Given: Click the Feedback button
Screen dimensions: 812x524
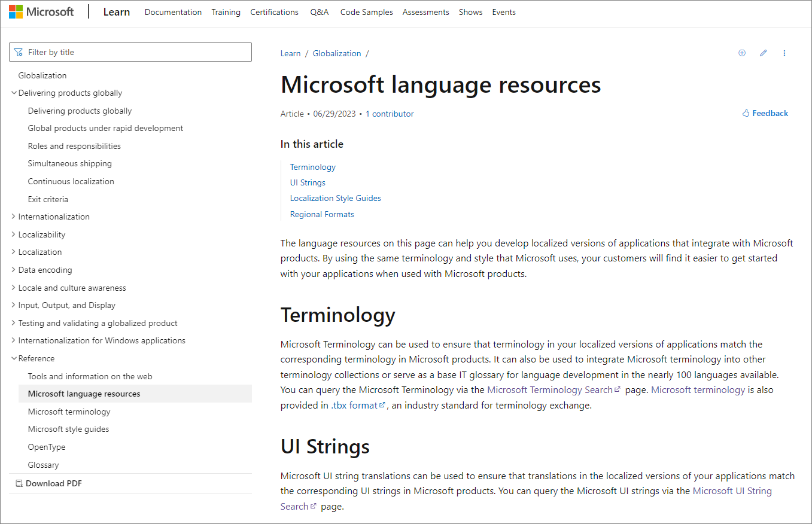Looking at the screenshot, I should (765, 113).
